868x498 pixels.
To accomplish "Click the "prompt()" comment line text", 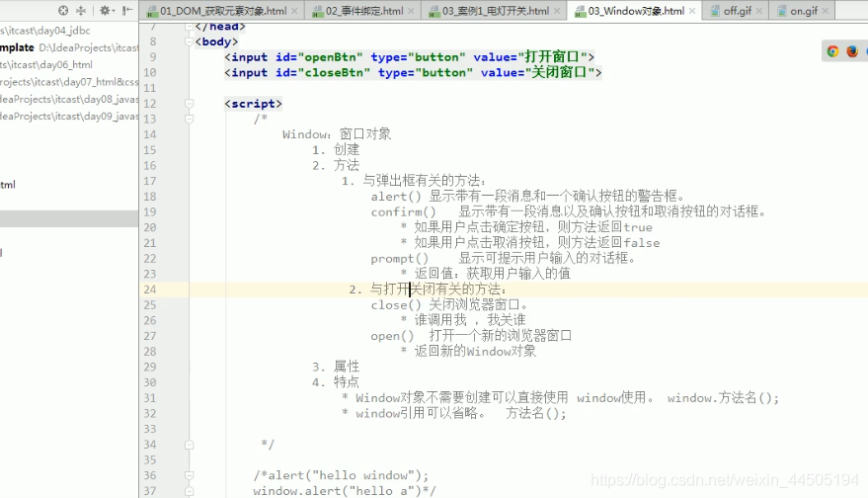I will pyautogui.click(x=504, y=259).
